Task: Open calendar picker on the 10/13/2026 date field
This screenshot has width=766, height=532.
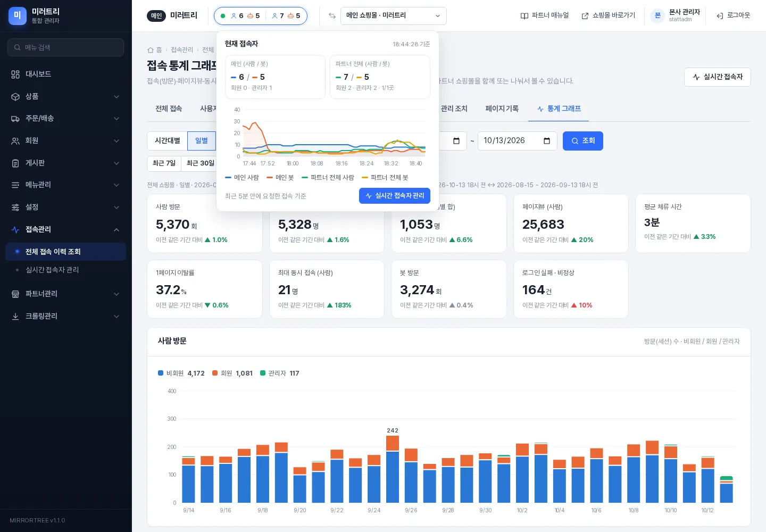Action: tap(547, 141)
